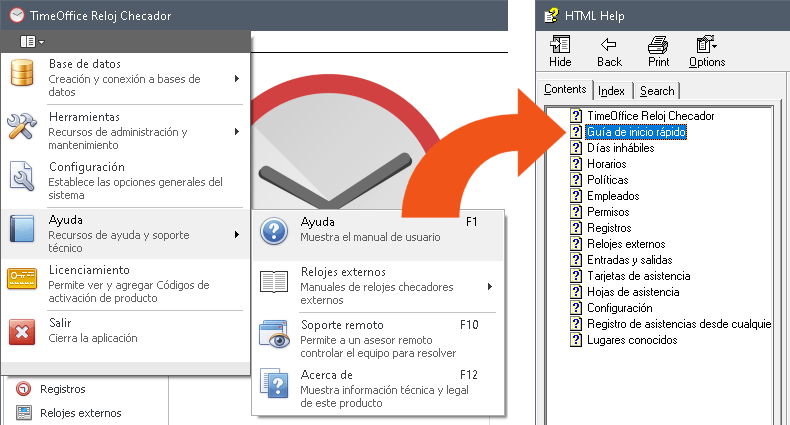Click the Herramientas wrench icon
790x425 pixels.
coord(22,125)
